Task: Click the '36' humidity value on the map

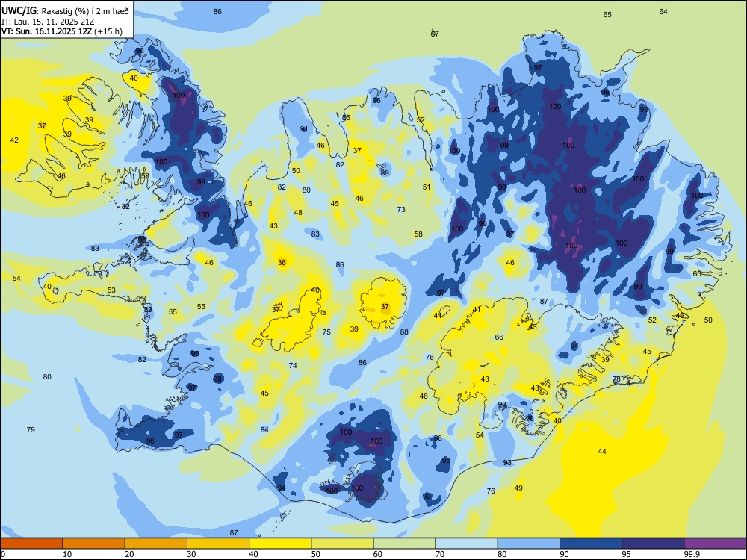Action: pyautogui.click(x=282, y=262)
